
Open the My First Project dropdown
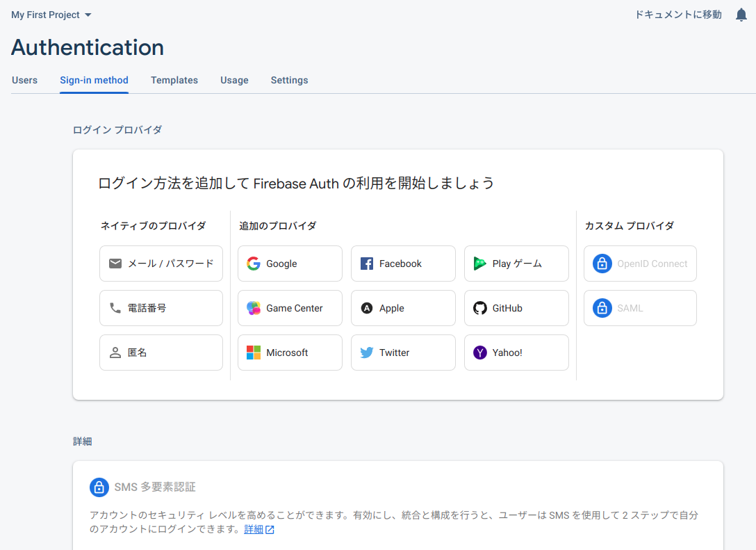(51, 15)
